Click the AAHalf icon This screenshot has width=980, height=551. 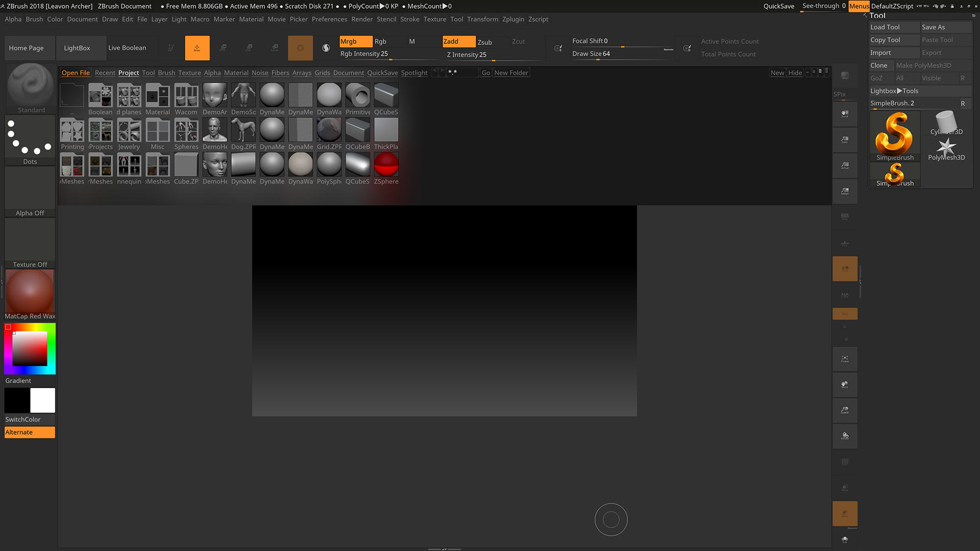click(x=845, y=191)
